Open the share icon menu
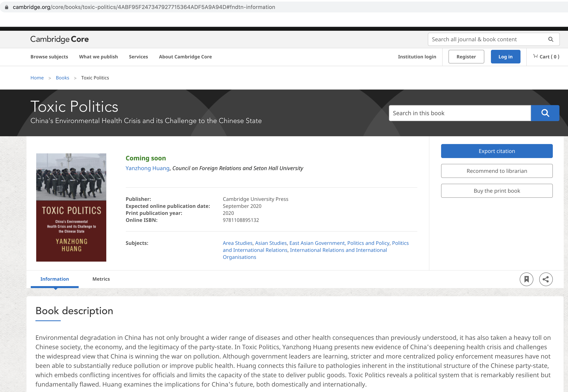This screenshot has width=568, height=392. click(546, 279)
